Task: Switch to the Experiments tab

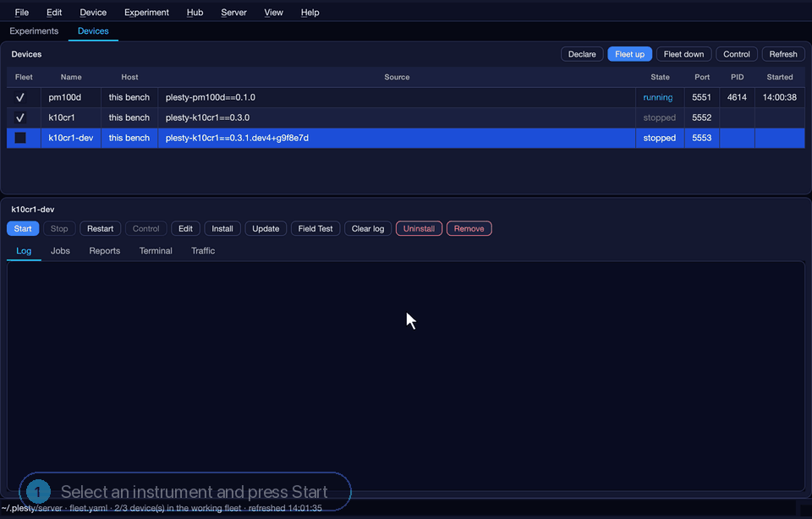Action: coord(34,31)
